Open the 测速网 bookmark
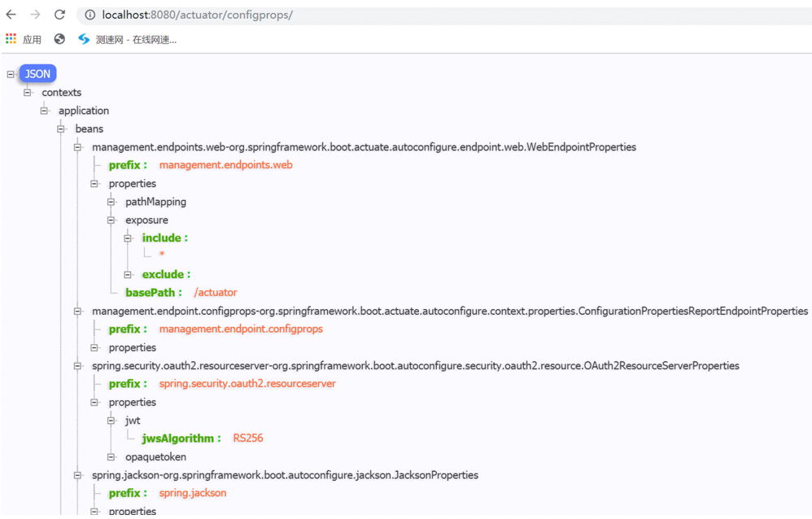Image resolution: width=812 pixels, height=519 pixels. [128, 39]
